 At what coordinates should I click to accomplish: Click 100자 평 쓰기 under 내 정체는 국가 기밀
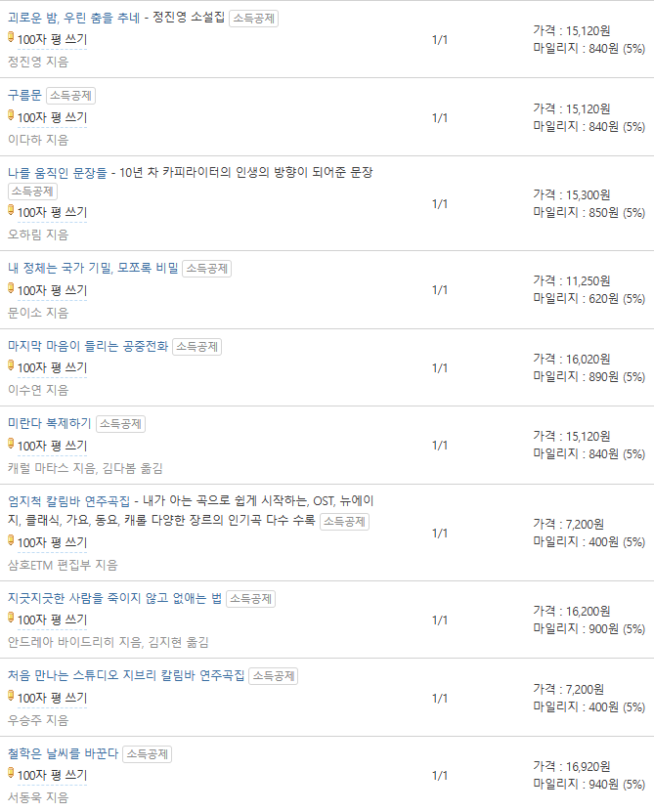pyautogui.click(x=53, y=290)
